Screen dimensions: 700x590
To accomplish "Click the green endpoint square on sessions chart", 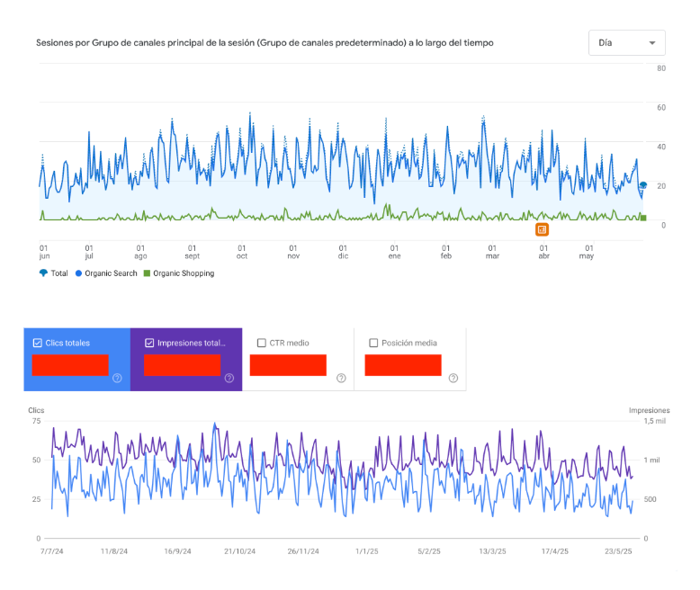I will pyautogui.click(x=642, y=218).
